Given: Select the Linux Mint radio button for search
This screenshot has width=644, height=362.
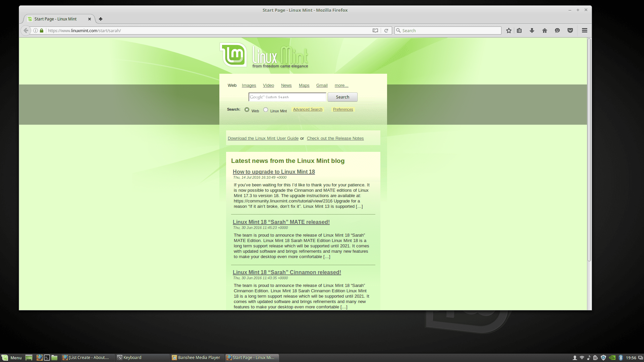Looking at the screenshot, I should click(x=266, y=110).
